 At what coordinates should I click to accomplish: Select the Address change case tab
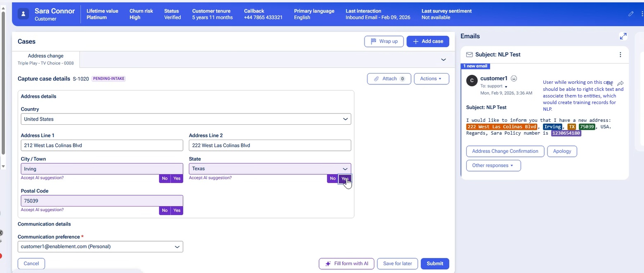[x=46, y=59]
